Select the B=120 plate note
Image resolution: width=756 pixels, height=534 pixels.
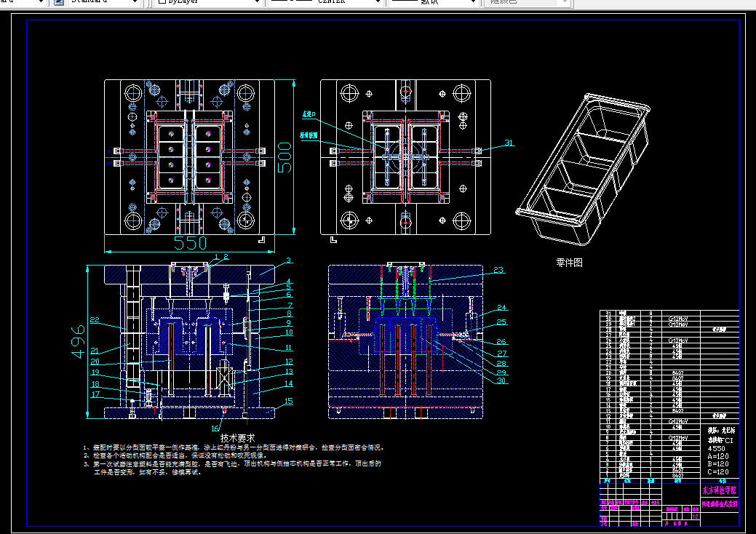coord(718,464)
